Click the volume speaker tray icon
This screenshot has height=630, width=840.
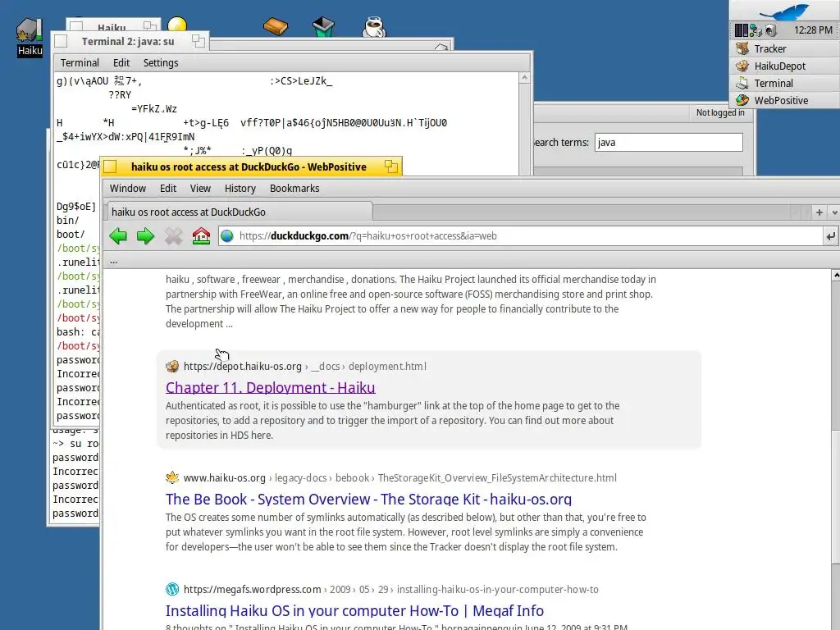(x=771, y=30)
